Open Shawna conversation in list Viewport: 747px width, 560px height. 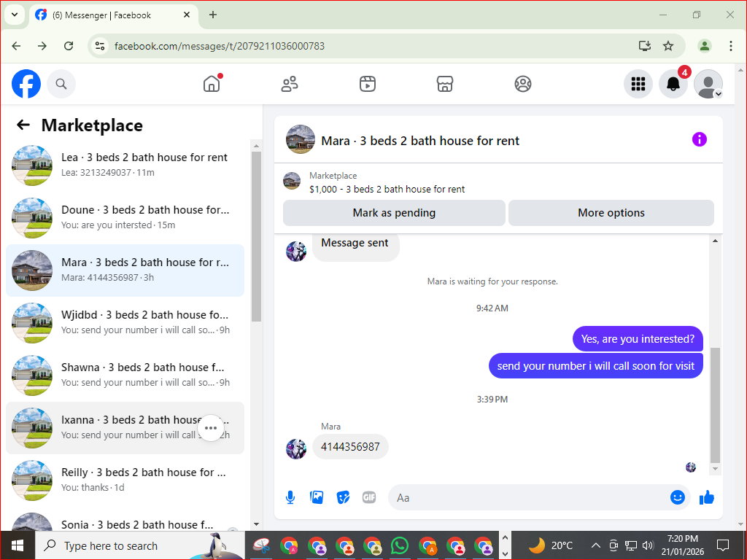[x=125, y=375]
